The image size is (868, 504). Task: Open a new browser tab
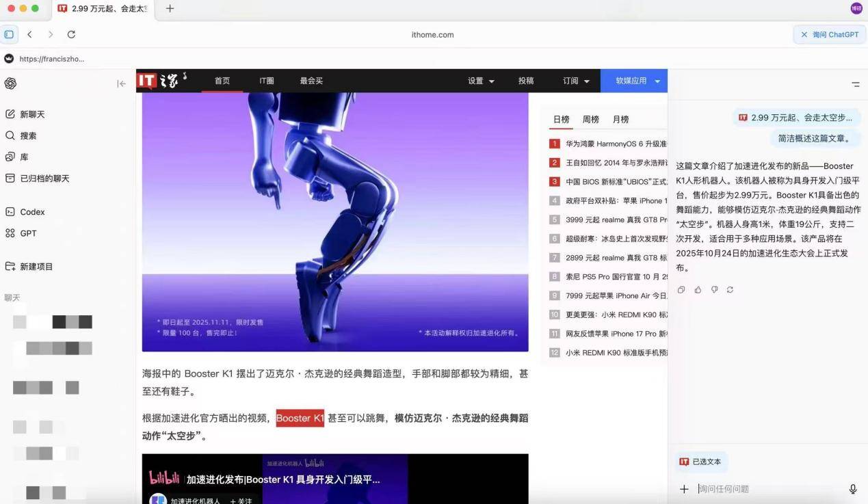[170, 8]
